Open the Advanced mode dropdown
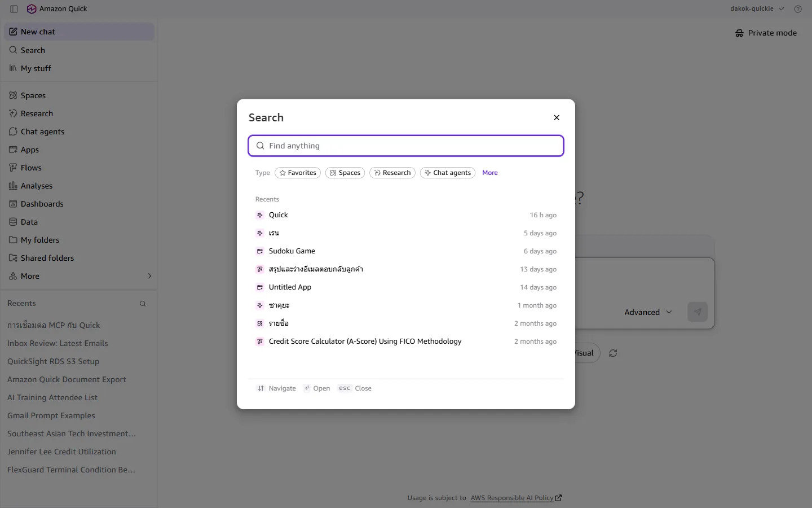The image size is (812, 508). 648,312
